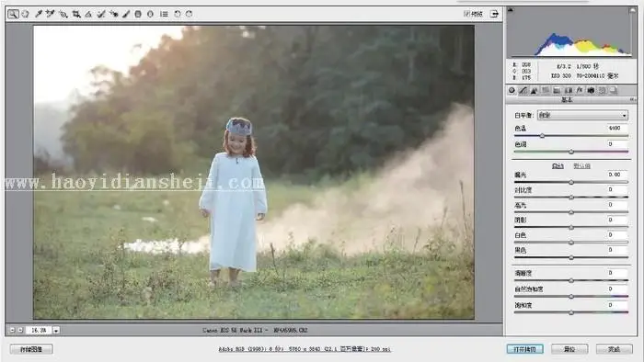The height and width of the screenshot is (362, 644).
Task: Select the Hand tool
Action: coord(26,14)
